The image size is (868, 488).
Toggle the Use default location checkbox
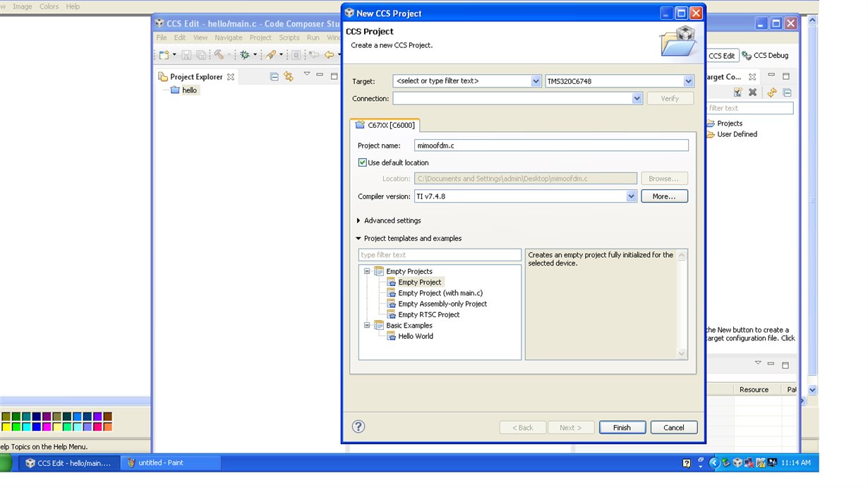point(363,162)
